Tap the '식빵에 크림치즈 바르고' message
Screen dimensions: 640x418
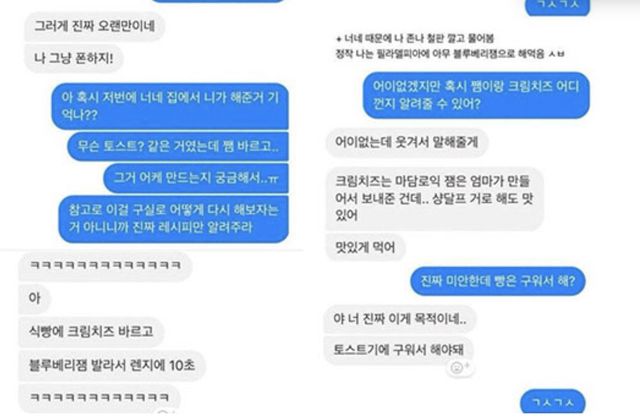[x=91, y=331]
